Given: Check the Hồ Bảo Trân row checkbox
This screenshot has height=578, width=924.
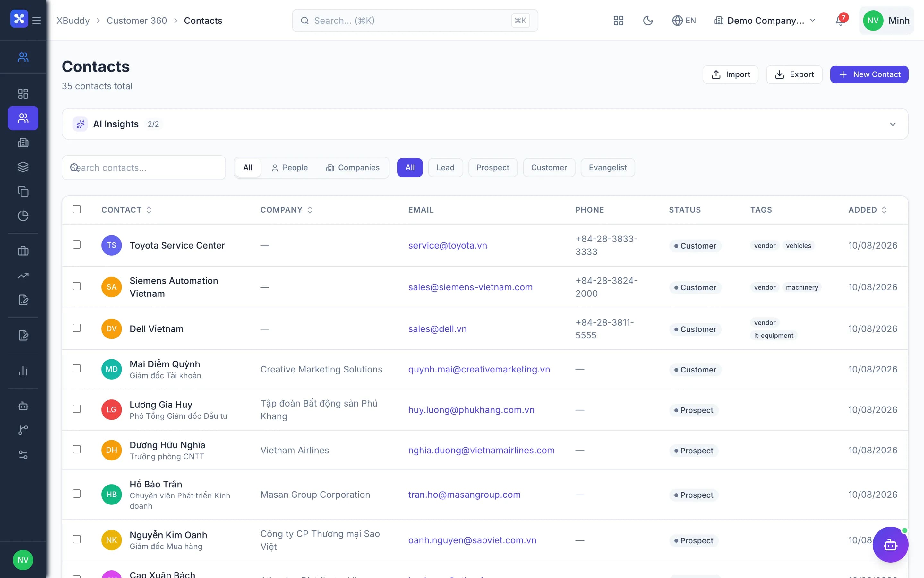Looking at the screenshot, I should [77, 494].
